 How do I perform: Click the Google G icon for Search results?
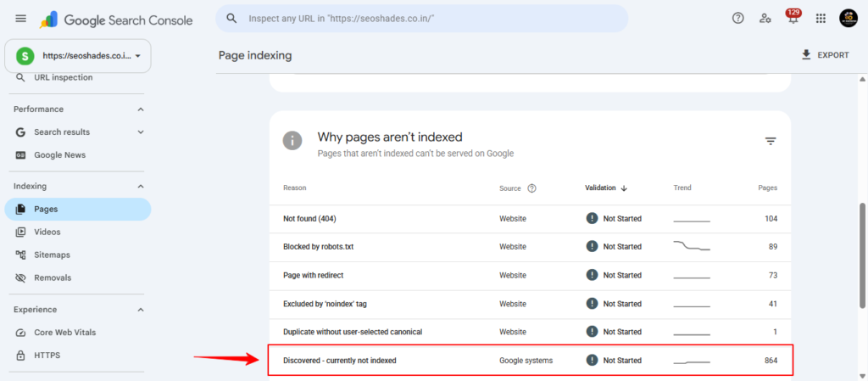tap(20, 132)
